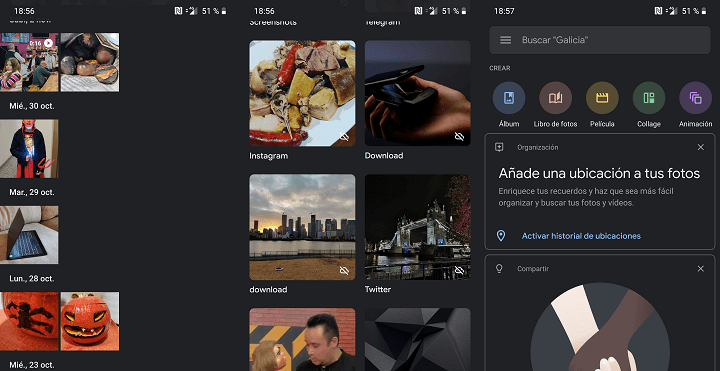Toggle backup icon on skyline download folder

pyautogui.click(x=344, y=270)
